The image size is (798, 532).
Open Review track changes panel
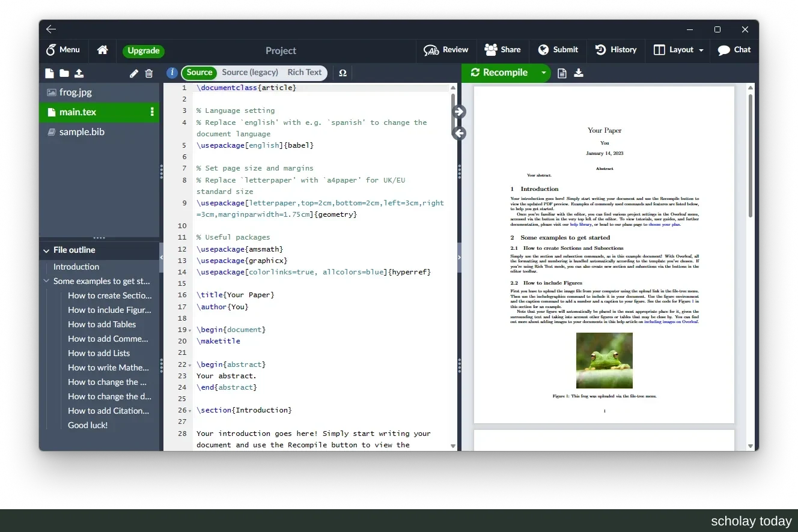[446, 50]
